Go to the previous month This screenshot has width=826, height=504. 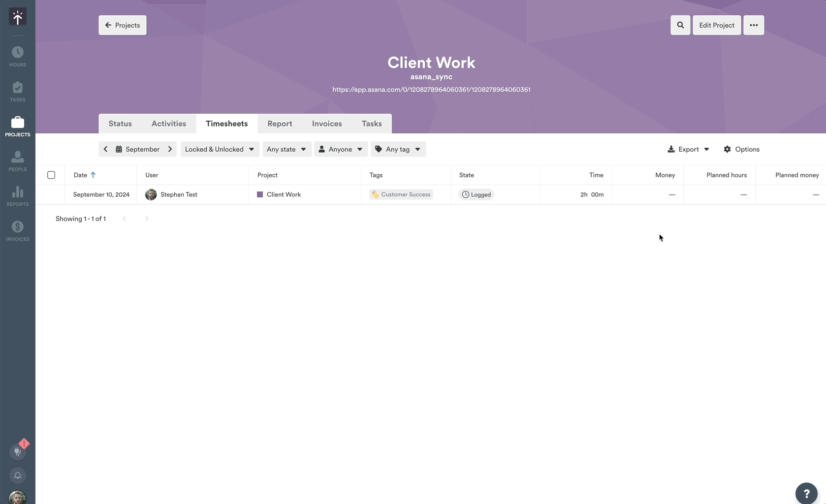(x=105, y=149)
